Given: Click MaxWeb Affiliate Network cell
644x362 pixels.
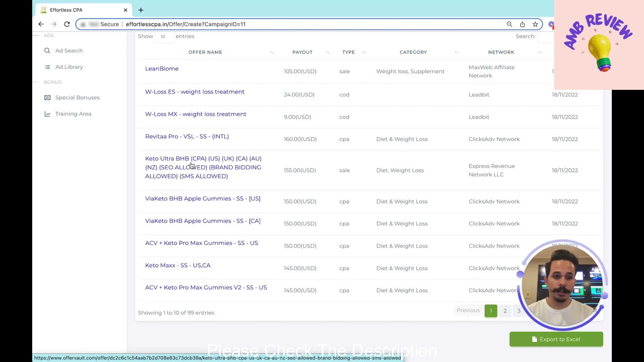Looking at the screenshot, I should click(x=492, y=71).
